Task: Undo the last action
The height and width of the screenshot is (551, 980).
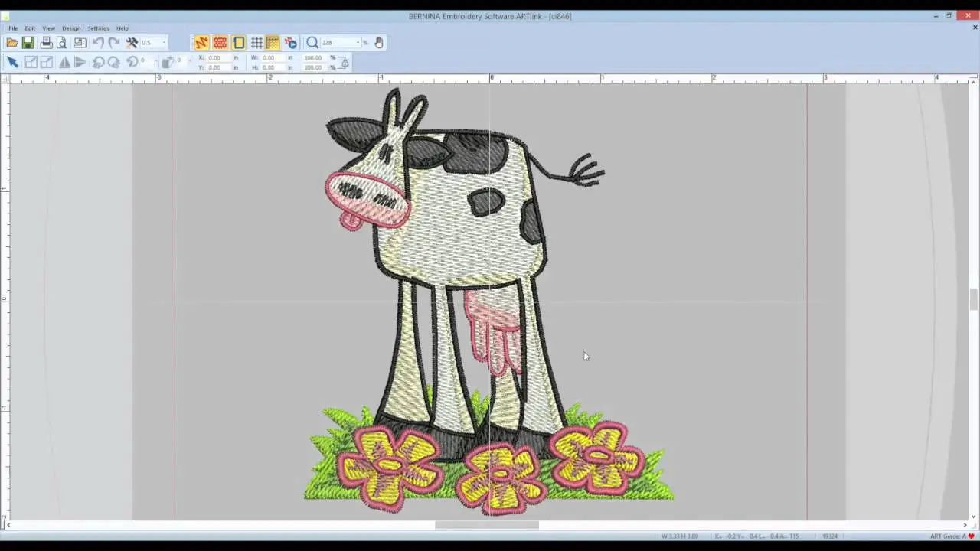Action: (98, 43)
